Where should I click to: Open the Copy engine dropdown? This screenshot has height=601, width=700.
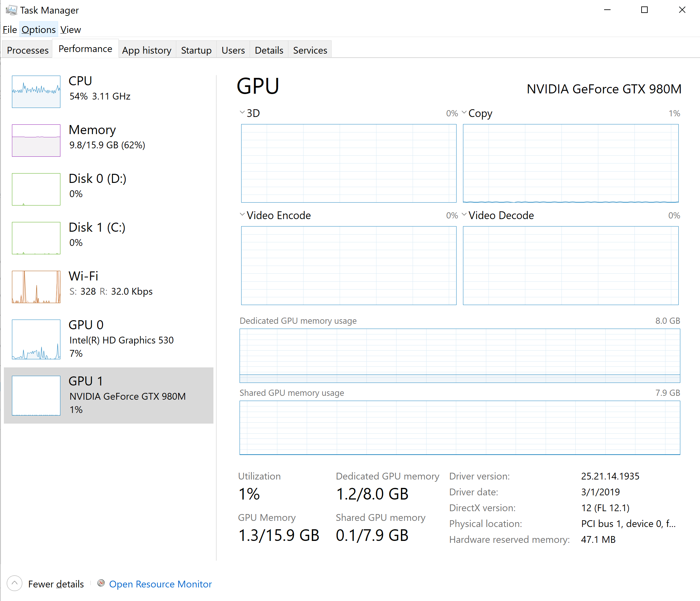coord(464,112)
